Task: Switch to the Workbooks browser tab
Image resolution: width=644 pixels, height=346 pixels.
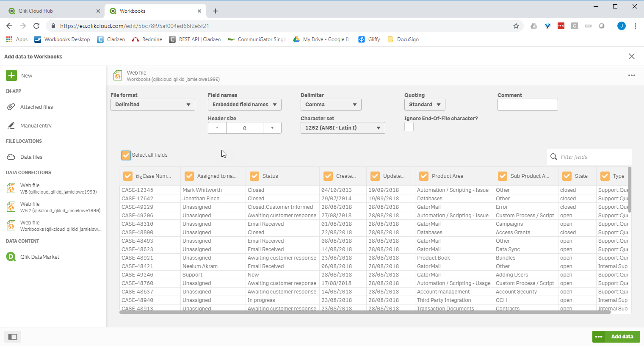Action: 155,11
